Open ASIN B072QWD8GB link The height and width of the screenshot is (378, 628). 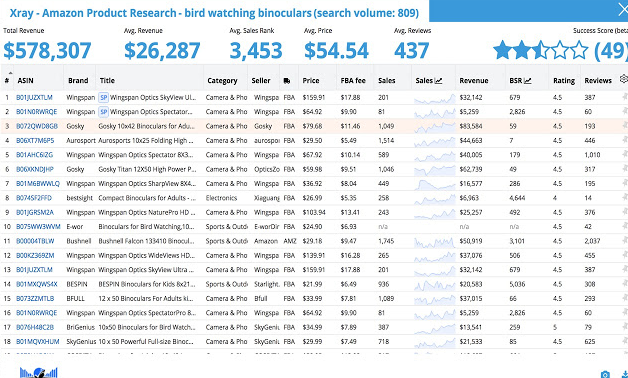tap(37, 126)
